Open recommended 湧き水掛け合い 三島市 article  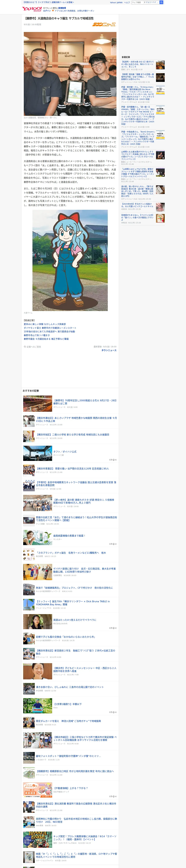click(70, 687)
